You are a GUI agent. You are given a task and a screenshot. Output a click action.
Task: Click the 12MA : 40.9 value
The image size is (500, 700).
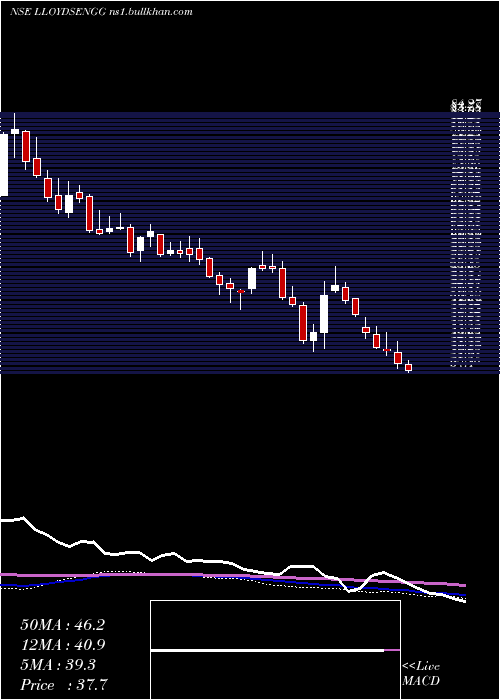(x=62, y=645)
